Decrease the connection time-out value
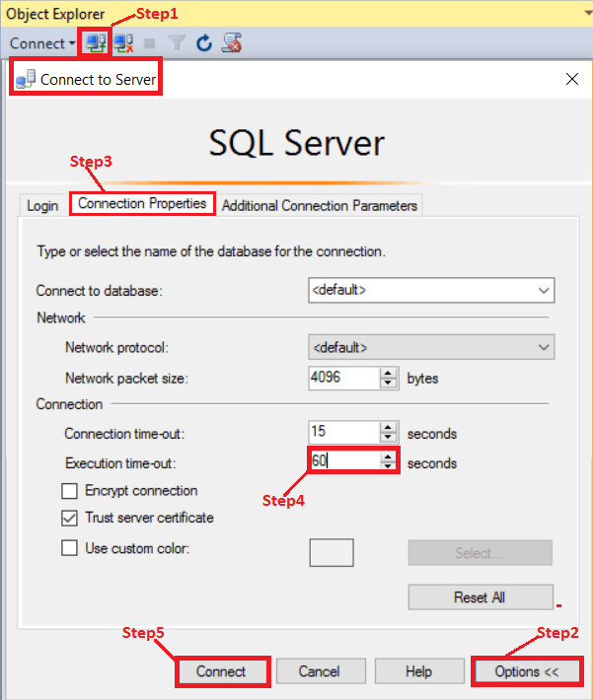 pyautogui.click(x=388, y=438)
